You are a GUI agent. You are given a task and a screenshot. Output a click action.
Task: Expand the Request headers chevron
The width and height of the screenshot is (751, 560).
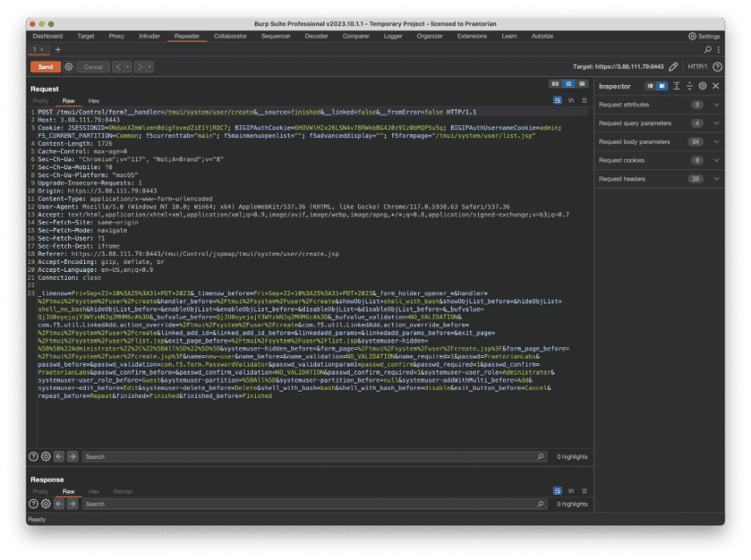716,179
